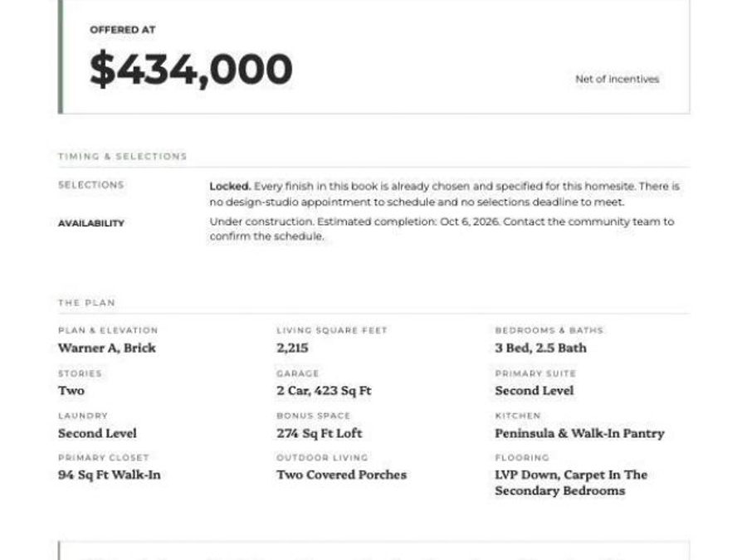Screen dimensions: 747x560
Task: Click the Availability row label
Action: (91, 223)
